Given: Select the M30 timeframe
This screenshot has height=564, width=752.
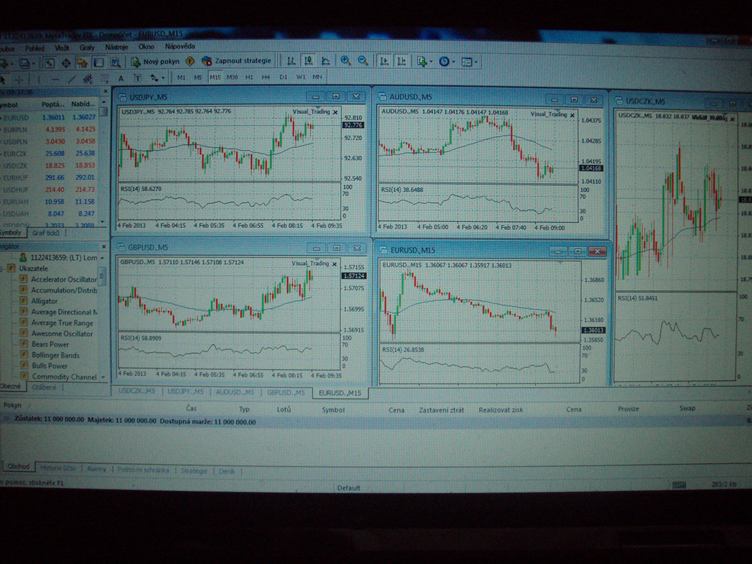Looking at the screenshot, I should click(x=232, y=77).
